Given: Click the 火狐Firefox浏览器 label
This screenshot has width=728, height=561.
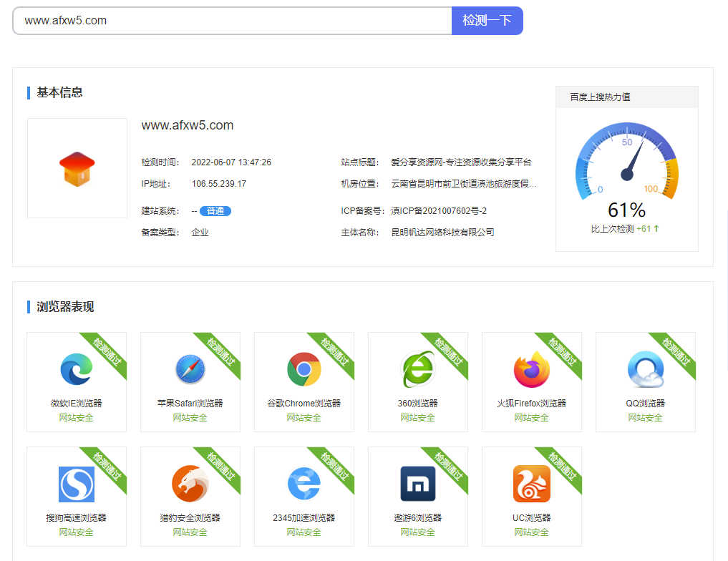Looking at the screenshot, I should point(532,404).
